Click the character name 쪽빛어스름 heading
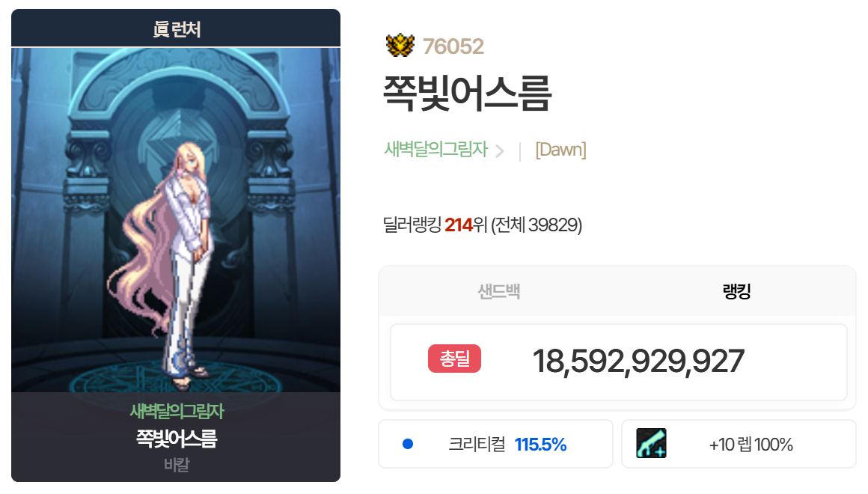Screen dimensions: 868x494 click(467, 94)
